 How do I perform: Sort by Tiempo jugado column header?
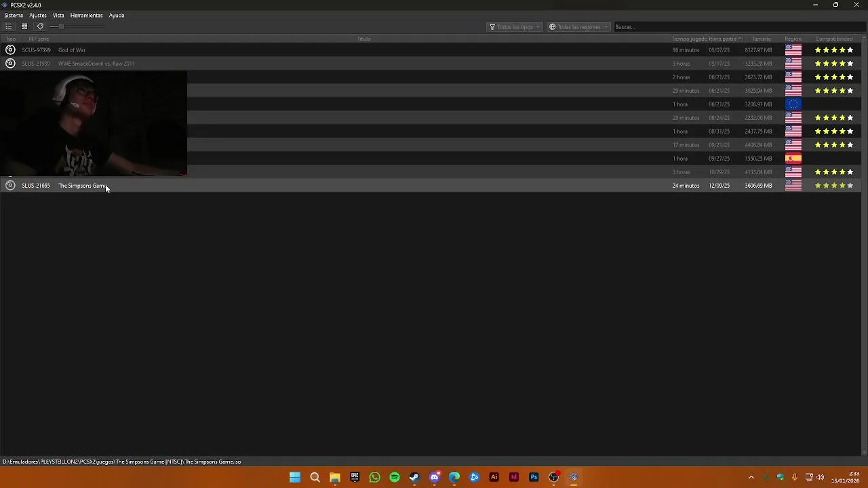[x=689, y=39]
